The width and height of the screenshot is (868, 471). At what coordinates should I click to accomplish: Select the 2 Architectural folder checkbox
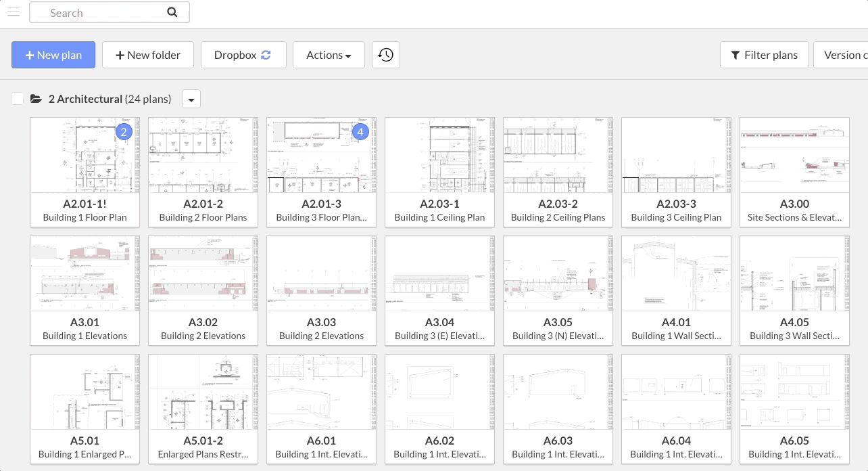point(18,99)
